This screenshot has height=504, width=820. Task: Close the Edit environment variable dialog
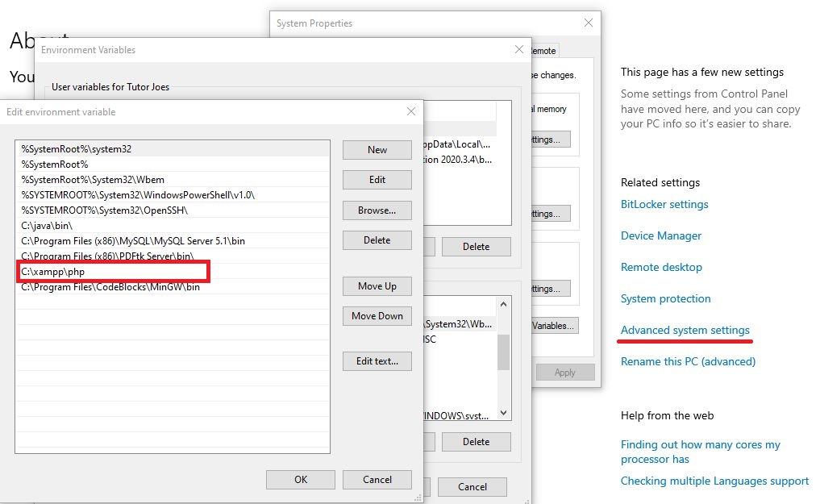pos(410,112)
